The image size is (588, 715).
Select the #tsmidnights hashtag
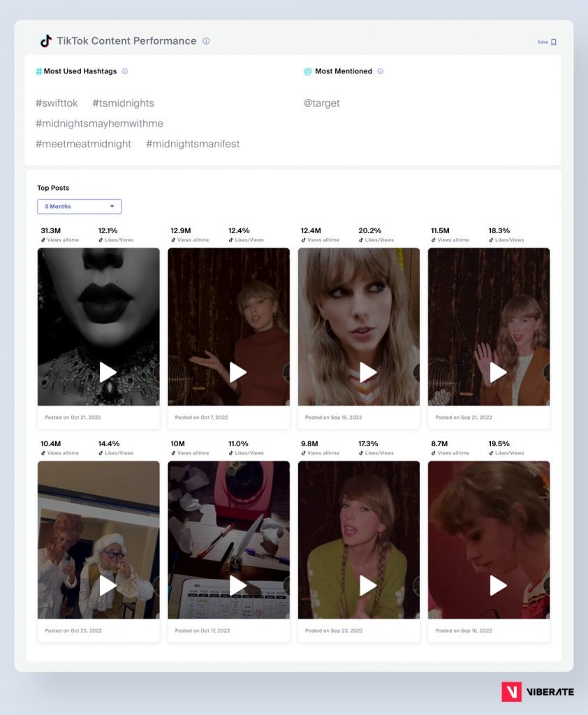(x=123, y=103)
